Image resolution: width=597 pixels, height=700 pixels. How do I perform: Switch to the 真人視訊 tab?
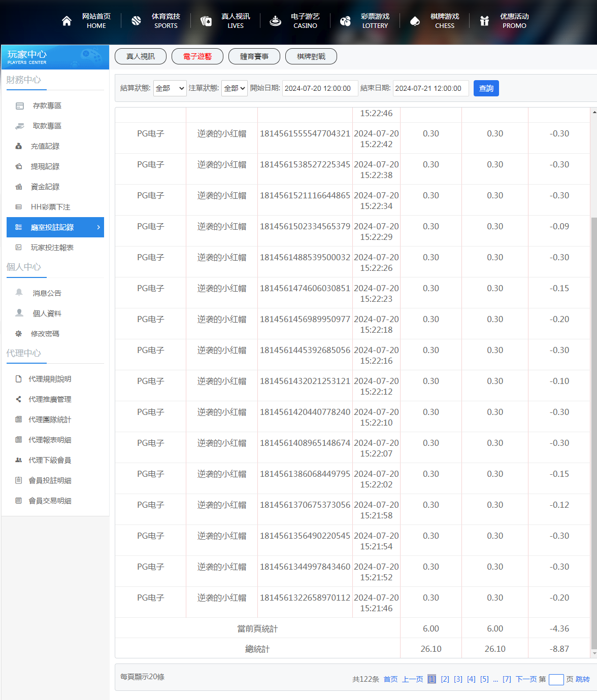click(141, 56)
